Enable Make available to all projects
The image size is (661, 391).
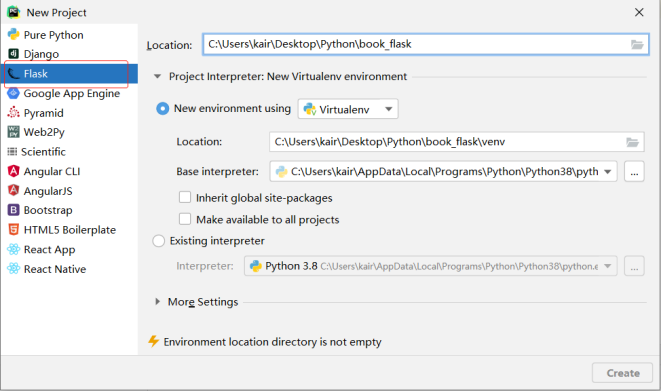pyautogui.click(x=185, y=219)
